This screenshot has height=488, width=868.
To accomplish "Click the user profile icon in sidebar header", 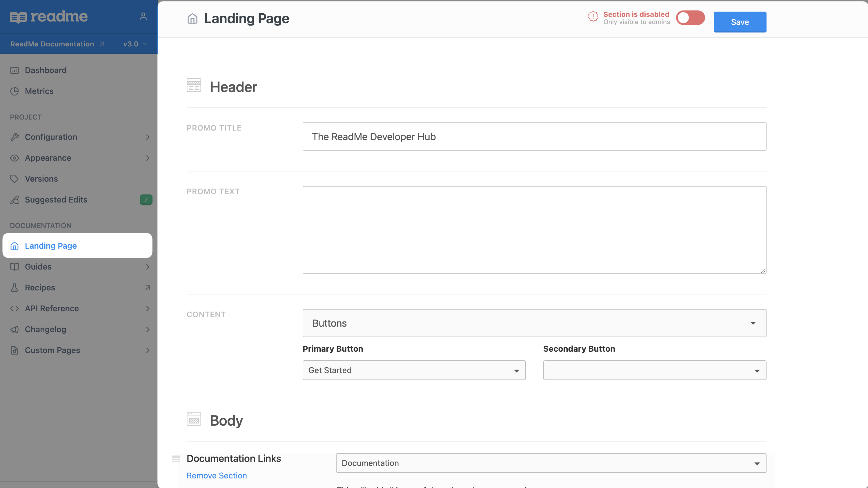I will [143, 17].
